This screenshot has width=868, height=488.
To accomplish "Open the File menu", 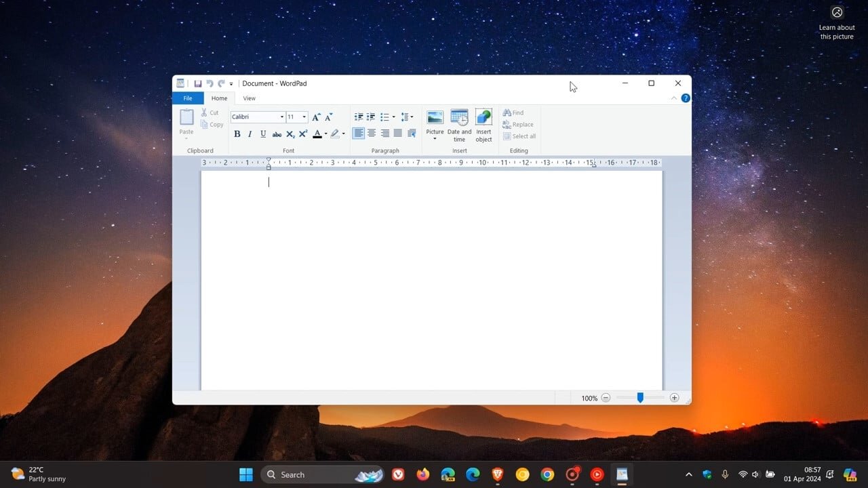I will coord(188,98).
